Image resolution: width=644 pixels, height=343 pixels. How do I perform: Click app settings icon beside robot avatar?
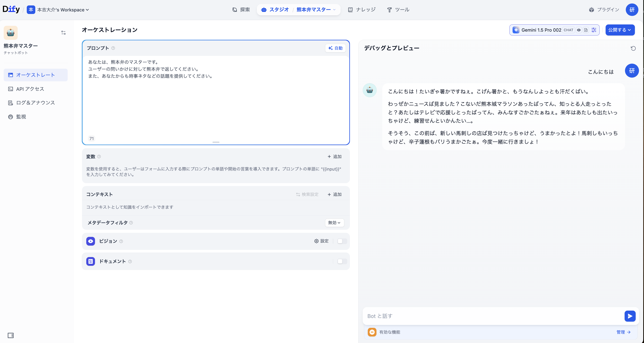(63, 33)
